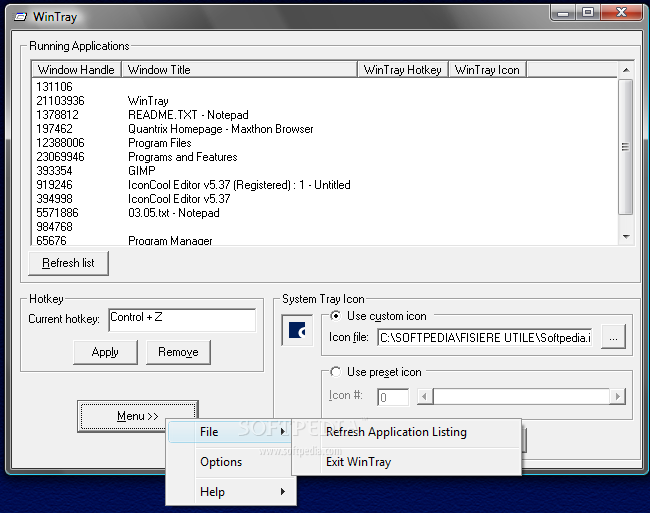Select the README.TXT - Notepad row

tap(324, 115)
